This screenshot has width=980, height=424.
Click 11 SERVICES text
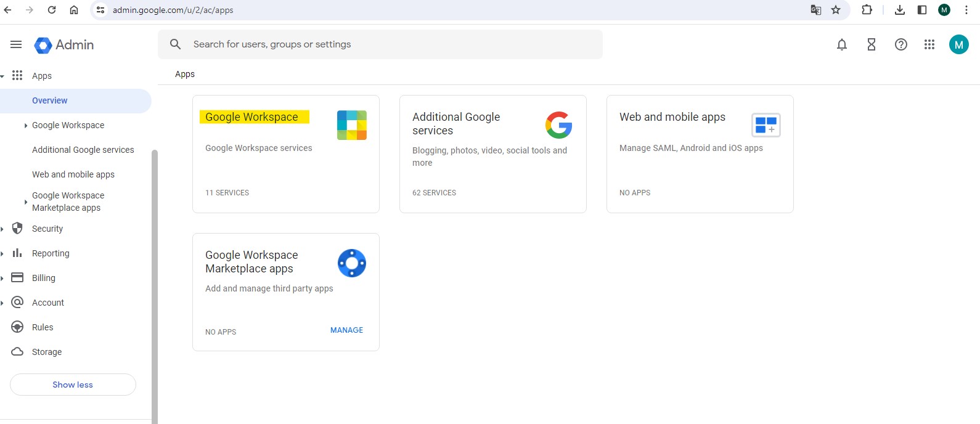click(227, 193)
